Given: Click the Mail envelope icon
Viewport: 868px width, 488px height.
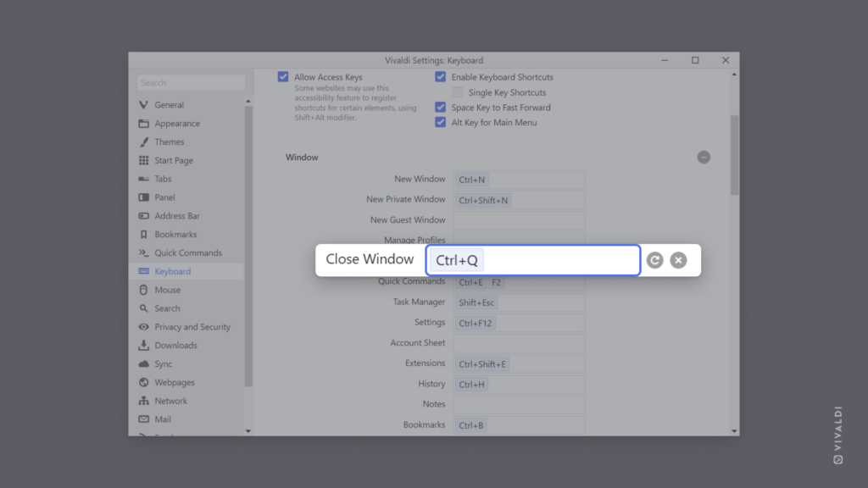Looking at the screenshot, I should 143,419.
